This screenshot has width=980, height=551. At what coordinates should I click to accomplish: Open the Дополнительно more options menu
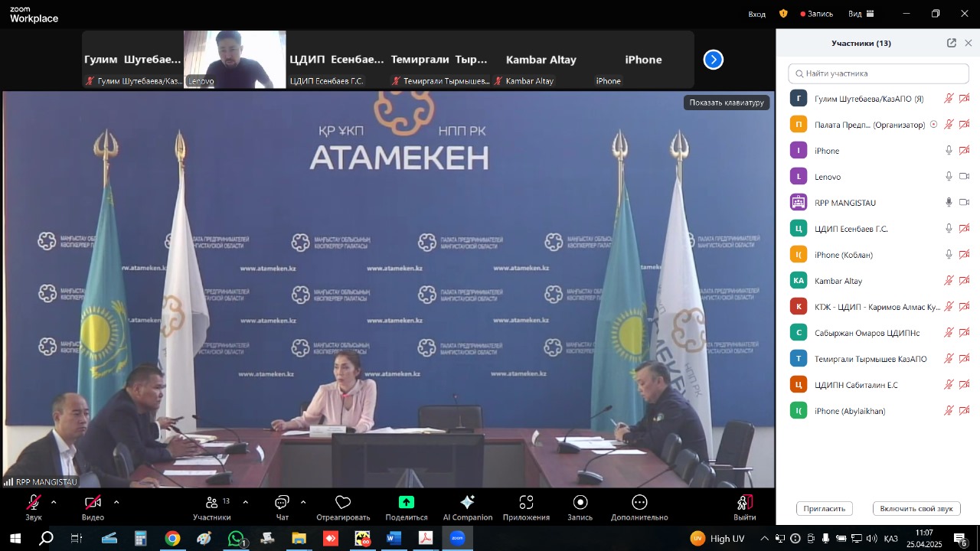(x=639, y=508)
